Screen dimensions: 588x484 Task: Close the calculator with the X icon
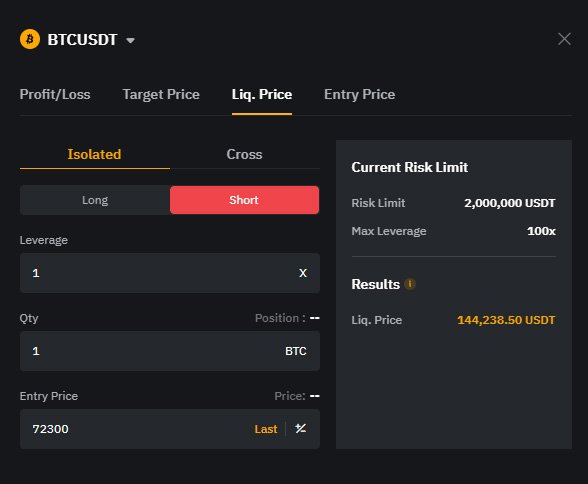coord(564,39)
